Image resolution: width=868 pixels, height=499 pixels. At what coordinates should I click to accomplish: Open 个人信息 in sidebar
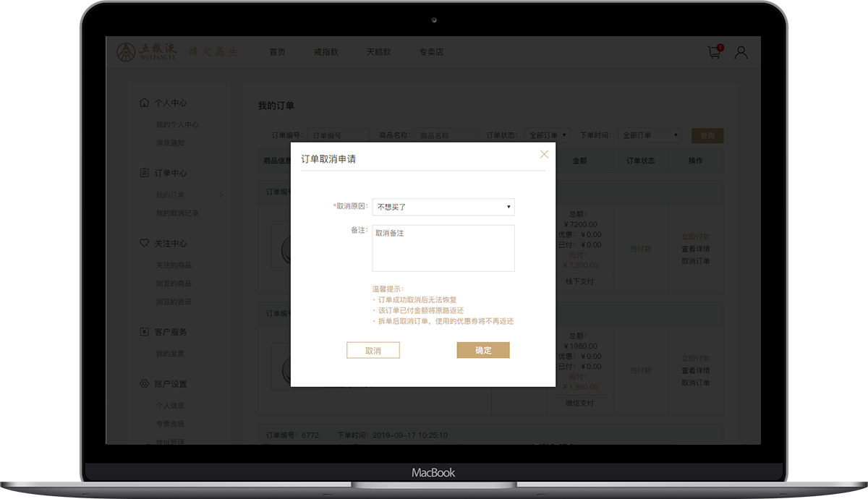[x=171, y=405]
